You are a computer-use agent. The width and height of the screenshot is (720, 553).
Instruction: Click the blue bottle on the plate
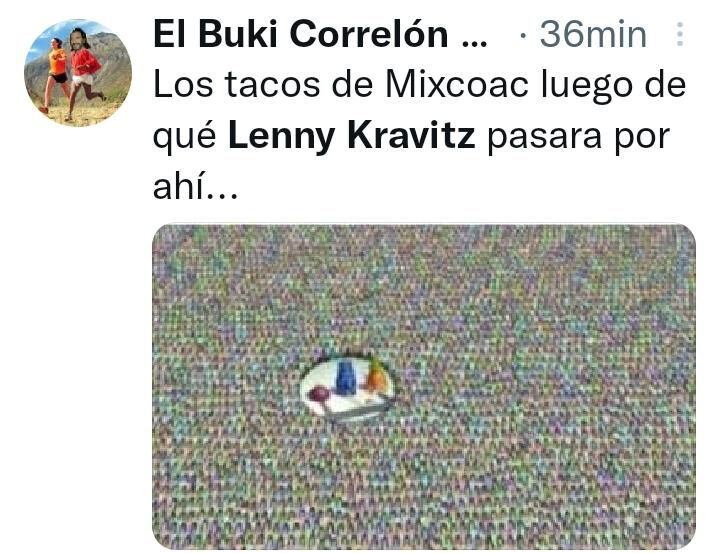[346, 378]
